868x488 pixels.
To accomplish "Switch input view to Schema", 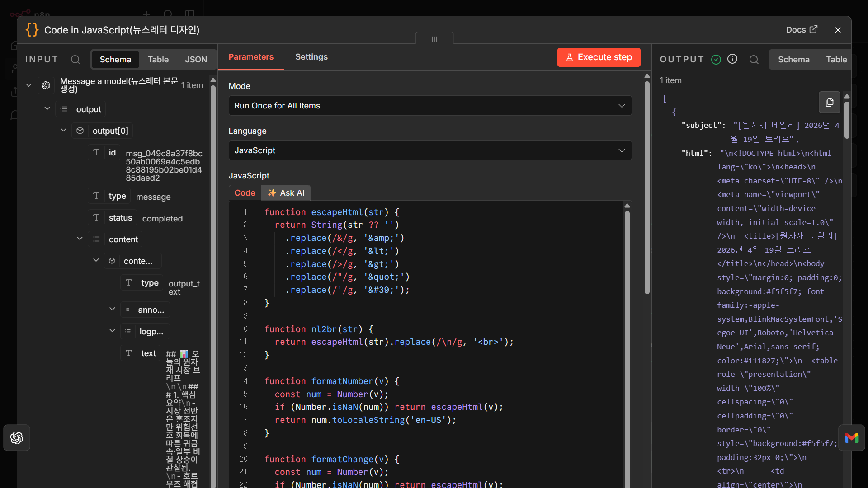I will click(x=115, y=60).
